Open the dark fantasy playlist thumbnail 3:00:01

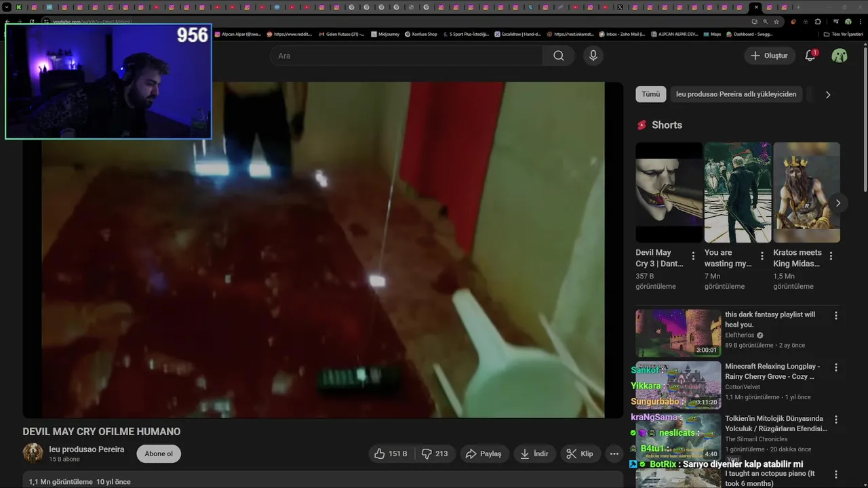(678, 333)
